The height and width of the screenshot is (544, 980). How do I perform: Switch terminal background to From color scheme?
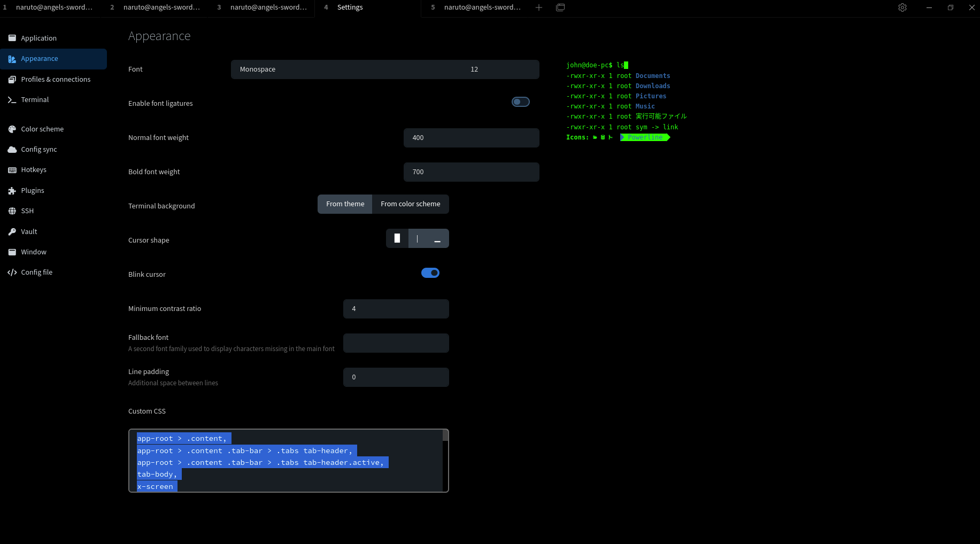click(x=410, y=204)
